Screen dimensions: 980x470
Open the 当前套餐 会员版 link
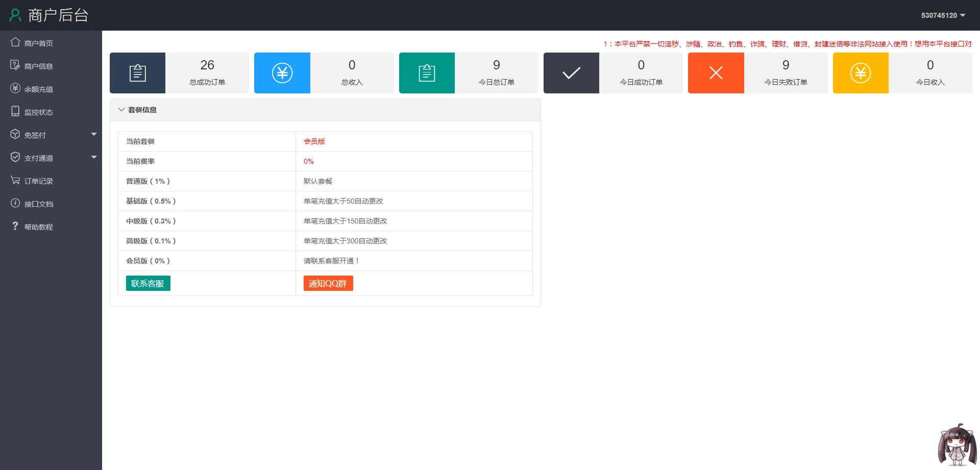[314, 141]
